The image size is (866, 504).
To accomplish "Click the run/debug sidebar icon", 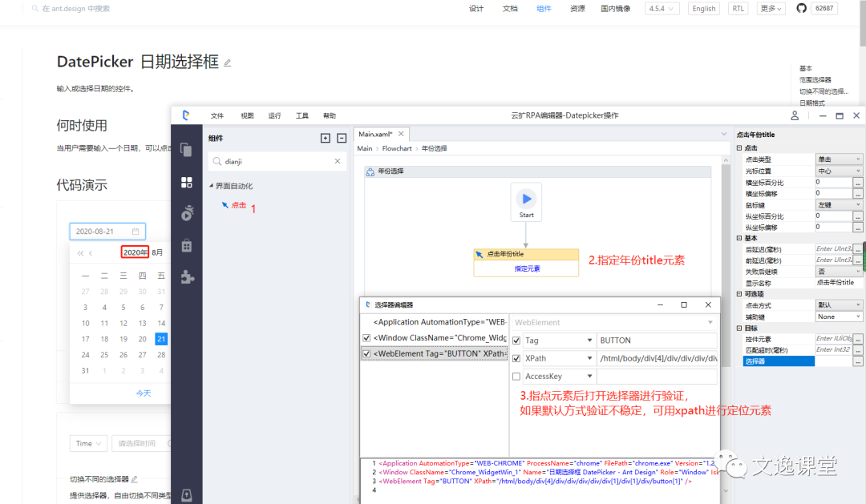I will [186, 213].
